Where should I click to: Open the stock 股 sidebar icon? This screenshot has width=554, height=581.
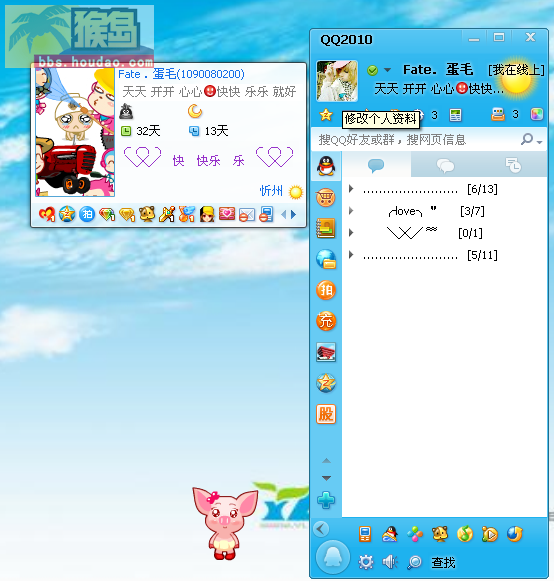[326, 414]
